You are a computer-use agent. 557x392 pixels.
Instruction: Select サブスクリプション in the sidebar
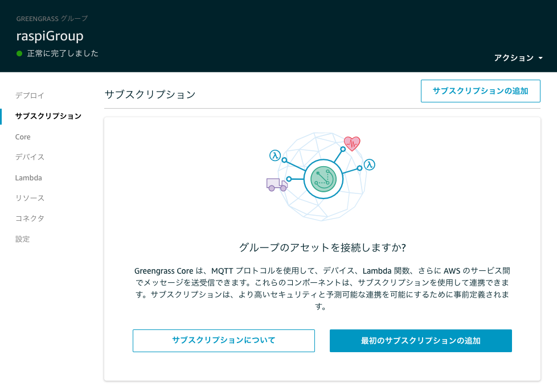pos(48,116)
